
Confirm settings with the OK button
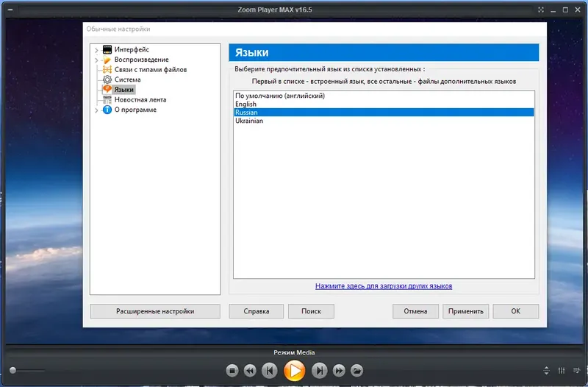(x=516, y=311)
